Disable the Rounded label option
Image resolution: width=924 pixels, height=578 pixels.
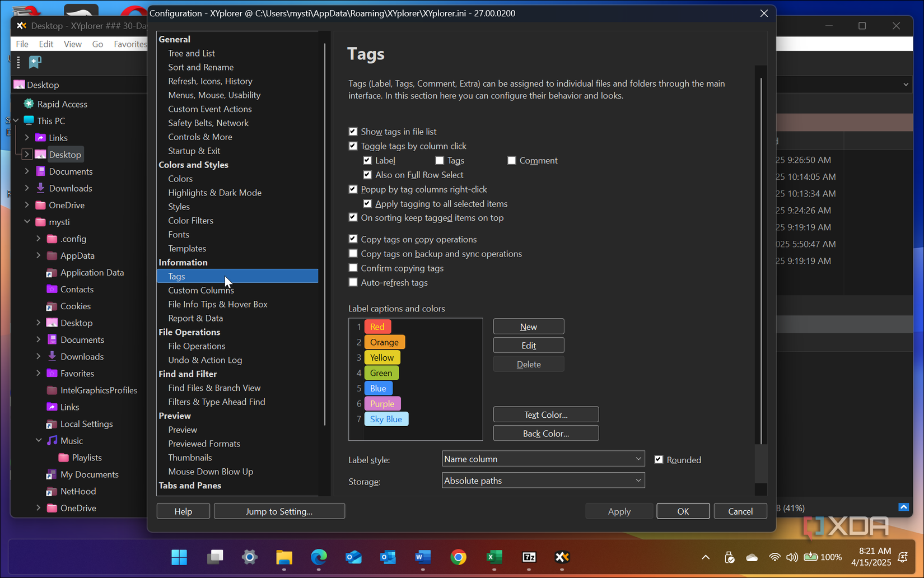tap(659, 459)
